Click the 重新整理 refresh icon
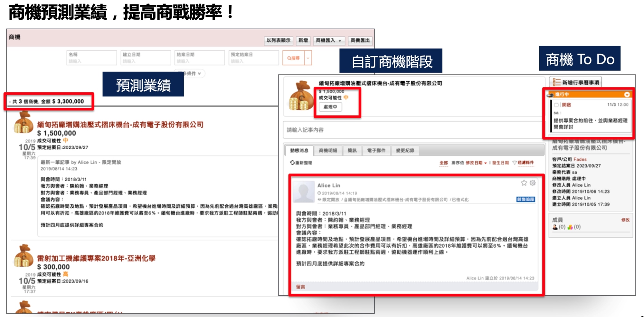 pyautogui.click(x=292, y=163)
